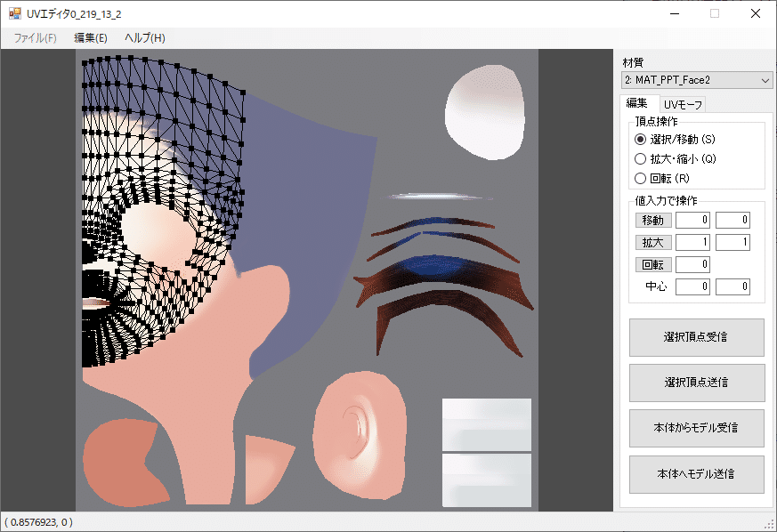This screenshot has height=532, width=777.
Task: Click the coordinates text in status bar
Action: tap(38, 522)
